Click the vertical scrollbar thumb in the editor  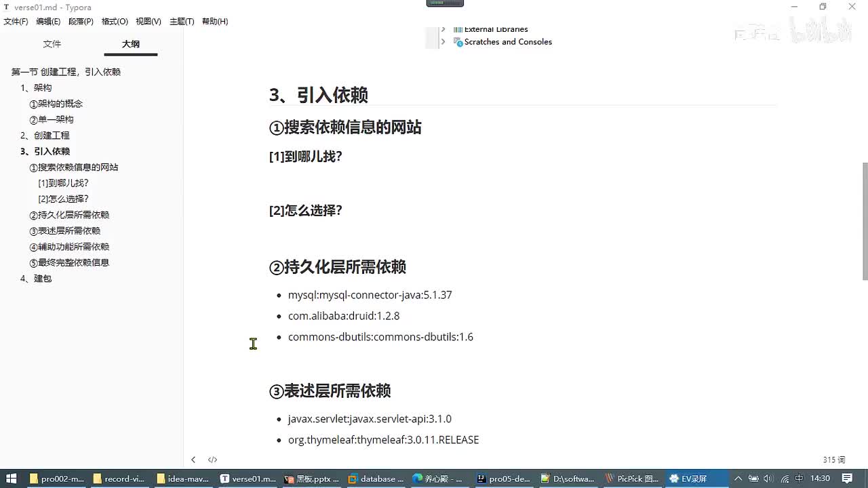click(865, 221)
